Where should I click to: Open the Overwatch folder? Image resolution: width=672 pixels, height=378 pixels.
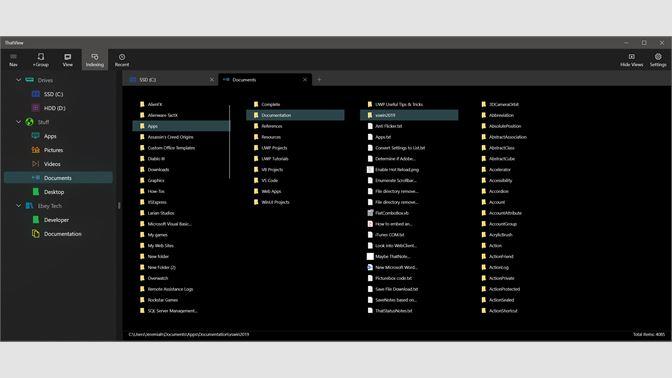click(181, 278)
